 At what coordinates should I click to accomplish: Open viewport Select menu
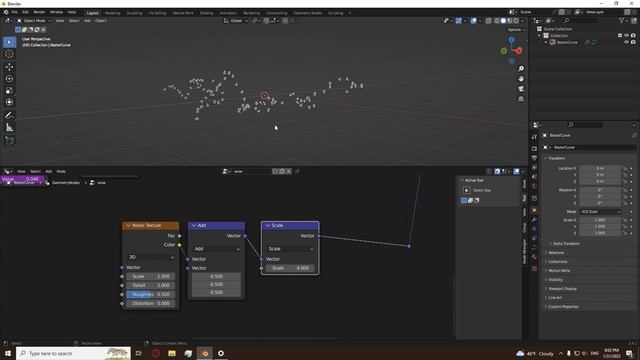(73, 20)
